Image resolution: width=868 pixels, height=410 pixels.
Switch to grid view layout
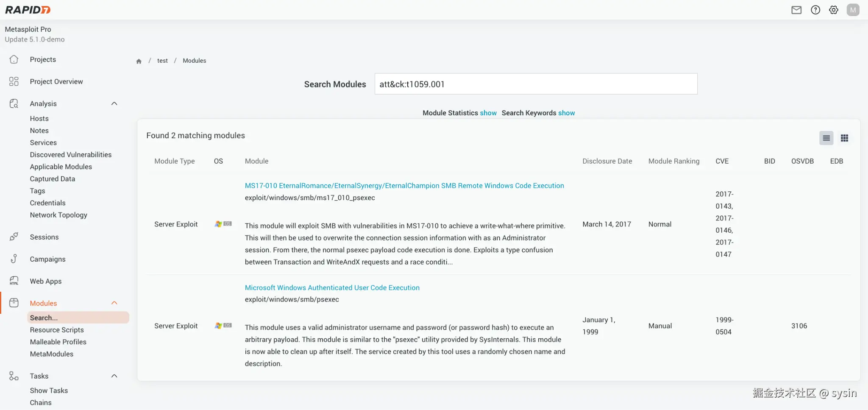point(844,138)
